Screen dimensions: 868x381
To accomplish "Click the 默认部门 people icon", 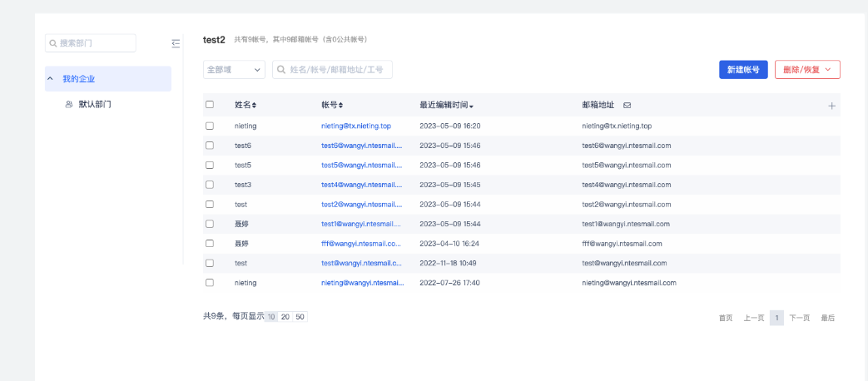I will 69,104.
